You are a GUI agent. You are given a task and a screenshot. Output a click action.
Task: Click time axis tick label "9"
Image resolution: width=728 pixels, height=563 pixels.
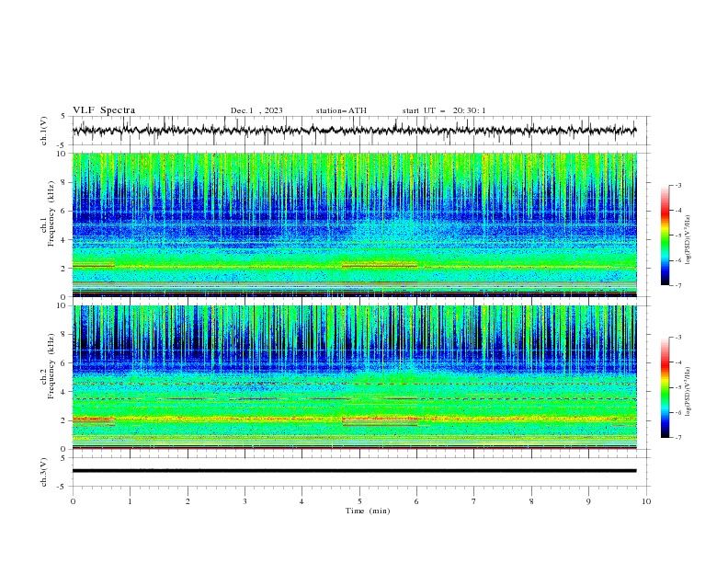tap(588, 501)
